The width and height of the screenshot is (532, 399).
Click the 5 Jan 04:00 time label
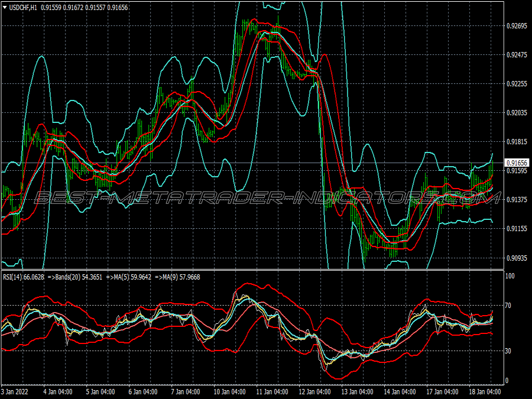click(100, 391)
